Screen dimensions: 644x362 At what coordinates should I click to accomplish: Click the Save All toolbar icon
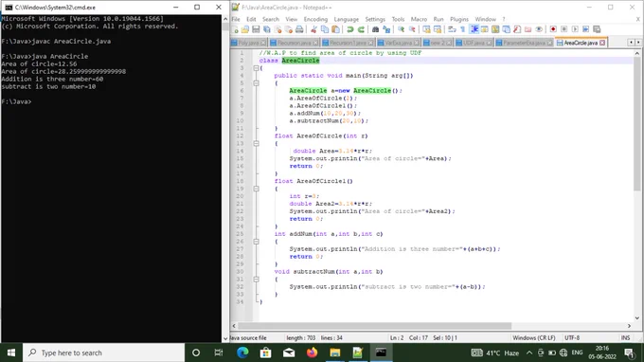point(267,29)
